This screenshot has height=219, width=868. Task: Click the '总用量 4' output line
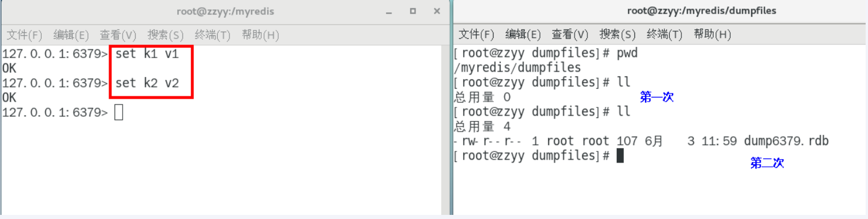tap(482, 126)
